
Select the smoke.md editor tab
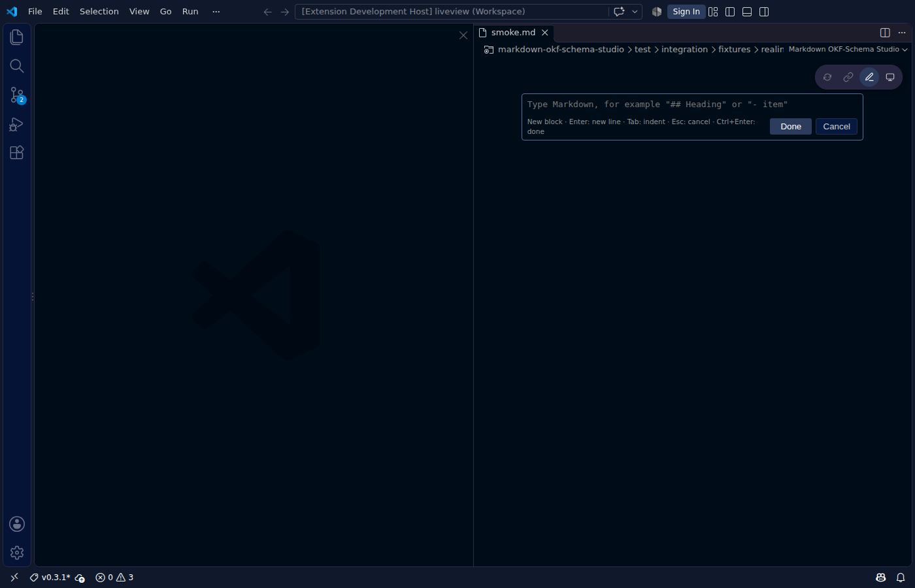[x=514, y=33]
